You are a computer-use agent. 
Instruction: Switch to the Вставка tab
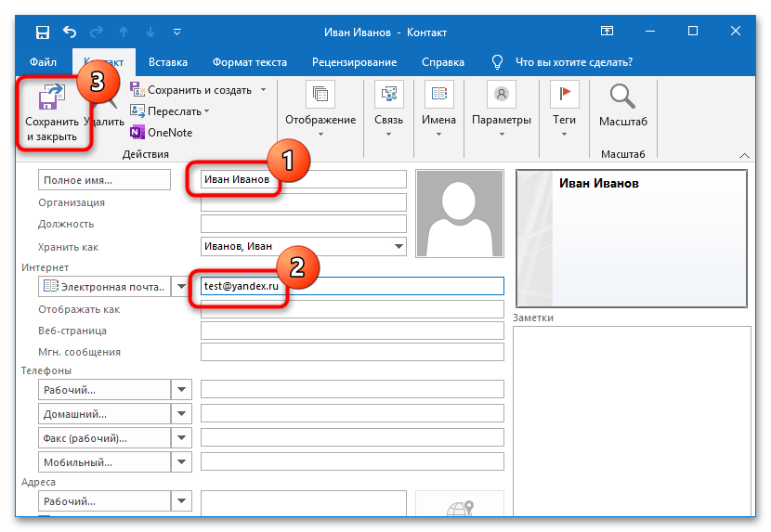168,62
